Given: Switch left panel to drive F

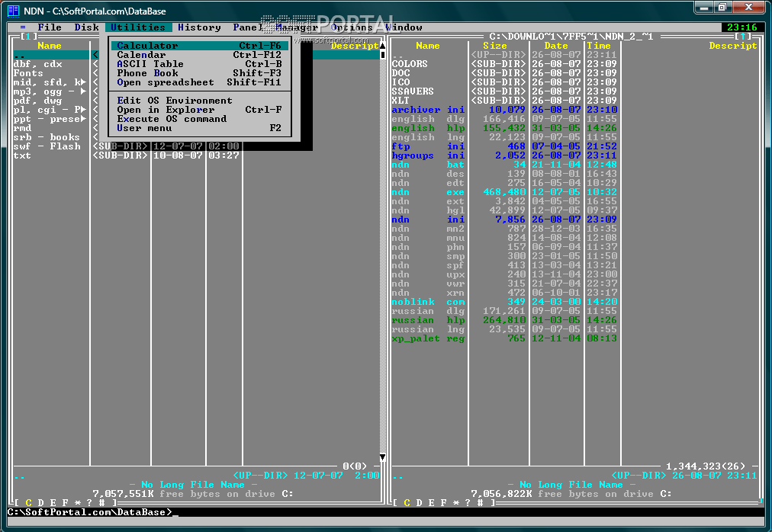Looking at the screenshot, I should (65, 503).
